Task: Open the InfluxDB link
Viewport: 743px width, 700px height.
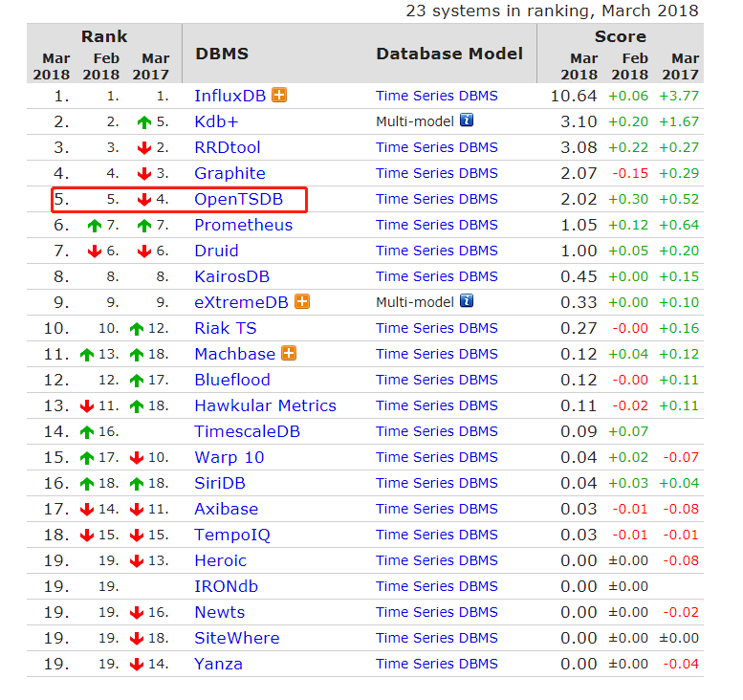Action: tap(230, 96)
